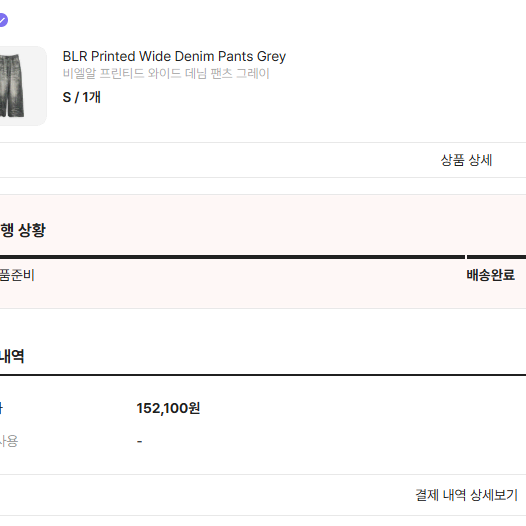Screen dimensions: 526x526
Task: Click the 152,100원 payment amount
Action: point(168,408)
